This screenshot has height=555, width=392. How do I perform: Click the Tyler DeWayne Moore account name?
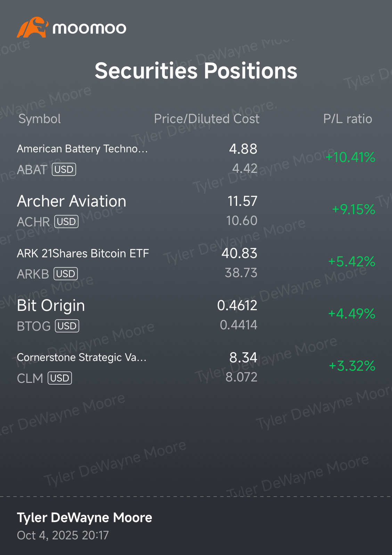click(x=84, y=518)
